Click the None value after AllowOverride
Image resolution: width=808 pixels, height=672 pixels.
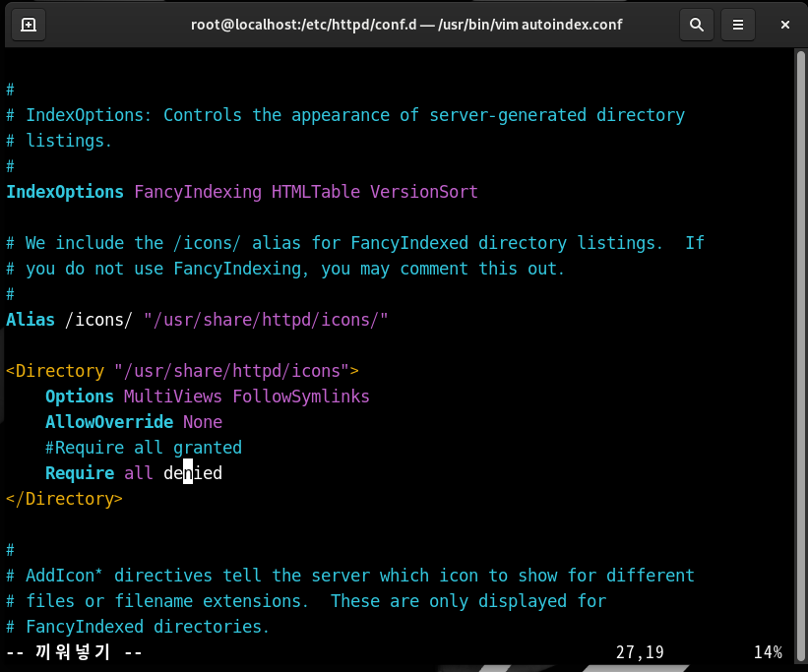(203, 421)
